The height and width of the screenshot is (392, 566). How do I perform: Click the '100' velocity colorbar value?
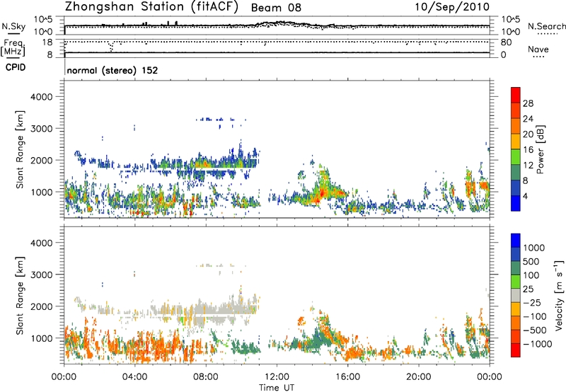(x=531, y=275)
